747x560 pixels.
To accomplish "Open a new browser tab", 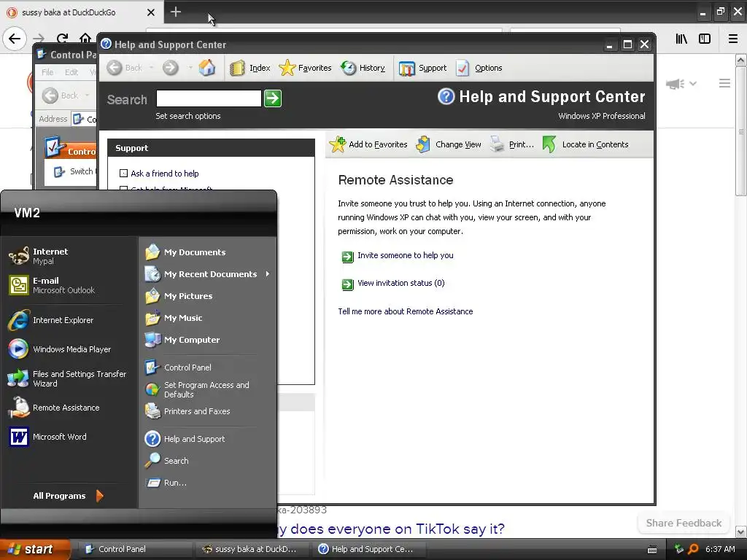I will (175, 12).
